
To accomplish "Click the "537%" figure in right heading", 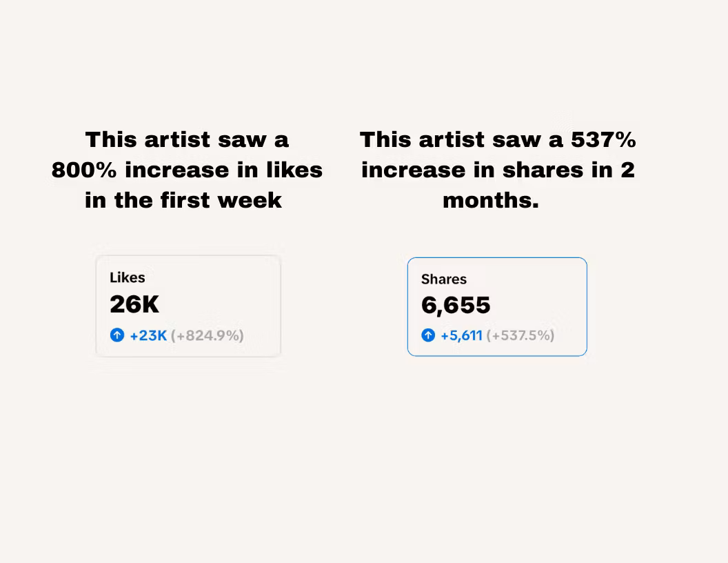I will pos(603,139).
